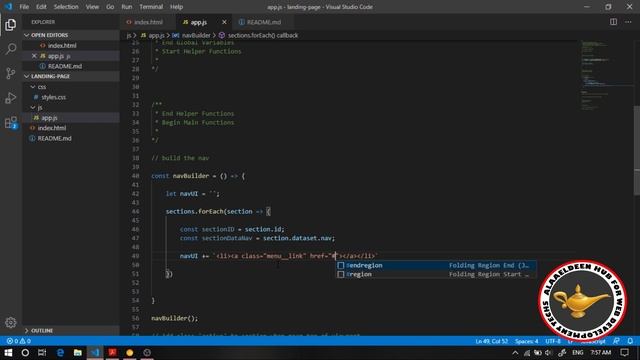Click the feedback icon in status bar

click(x=616, y=341)
